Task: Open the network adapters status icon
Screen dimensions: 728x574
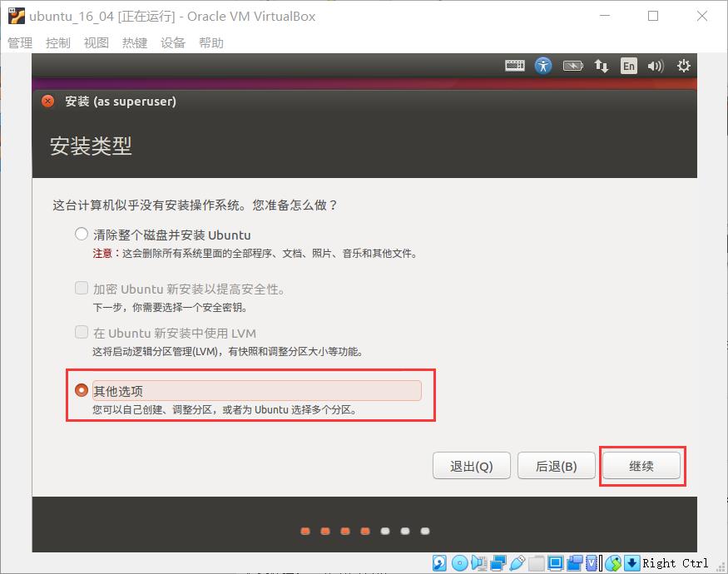Action: pos(498,563)
